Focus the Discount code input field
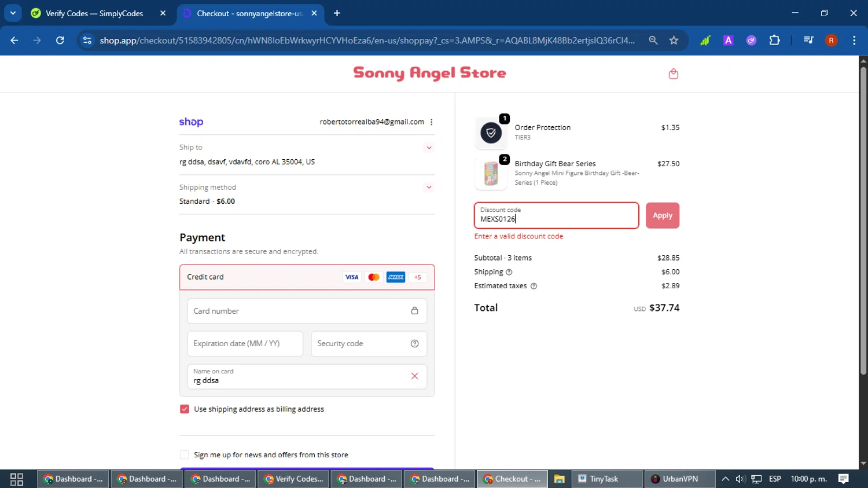Viewport: 868px width, 488px height. coord(557,215)
